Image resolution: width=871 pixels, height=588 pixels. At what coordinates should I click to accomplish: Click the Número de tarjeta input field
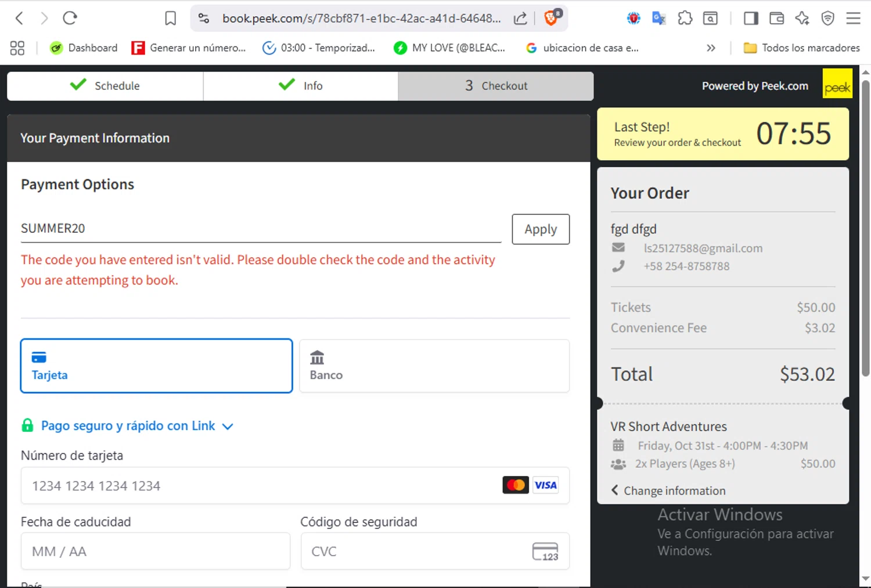pyautogui.click(x=295, y=486)
